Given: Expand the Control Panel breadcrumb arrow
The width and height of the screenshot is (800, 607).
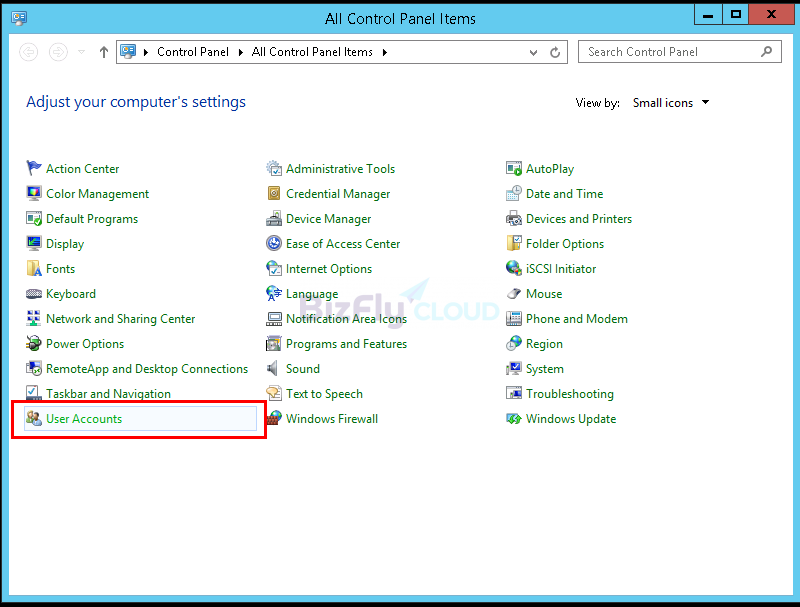Looking at the screenshot, I should pyautogui.click(x=241, y=52).
